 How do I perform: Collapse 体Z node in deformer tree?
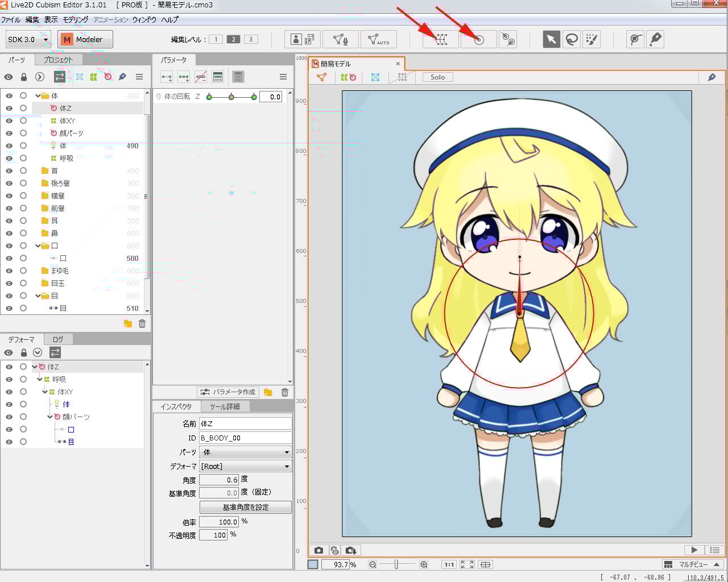tap(35, 367)
